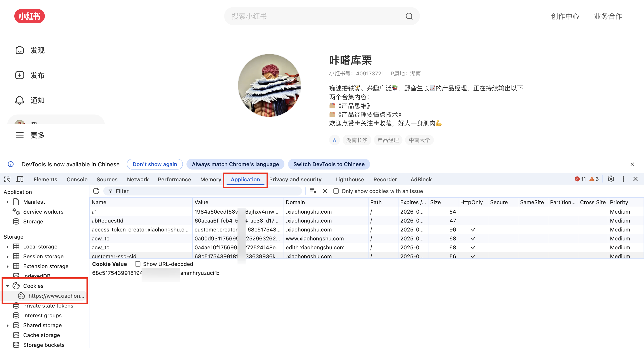Select Service workers in Application sidebar

pyautogui.click(x=43, y=212)
